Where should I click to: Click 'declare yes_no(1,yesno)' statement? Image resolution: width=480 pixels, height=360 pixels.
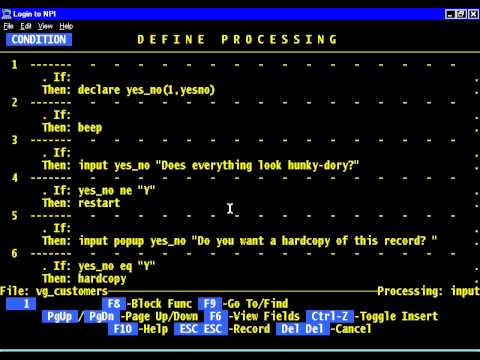[146, 90]
